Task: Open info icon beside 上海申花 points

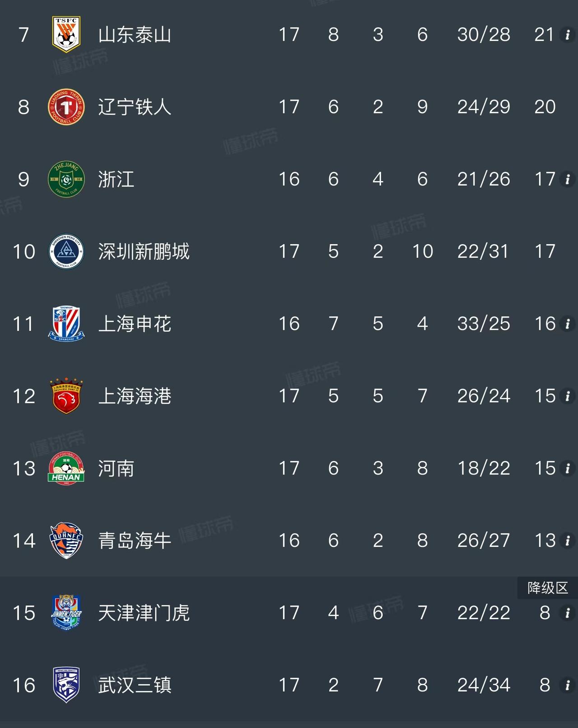Action: pyautogui.click(x=568, y=324)
